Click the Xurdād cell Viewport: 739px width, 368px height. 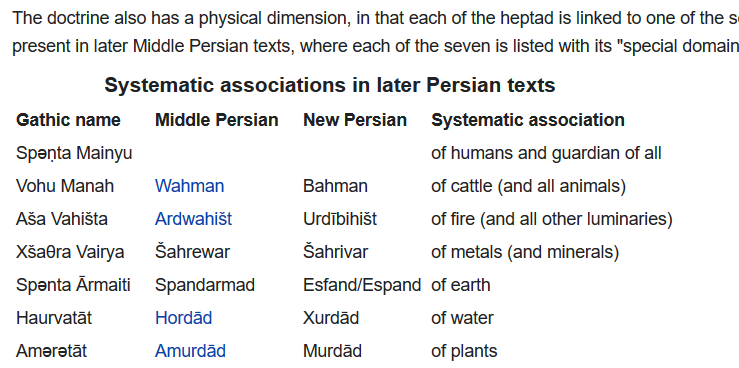pos(331,318)
